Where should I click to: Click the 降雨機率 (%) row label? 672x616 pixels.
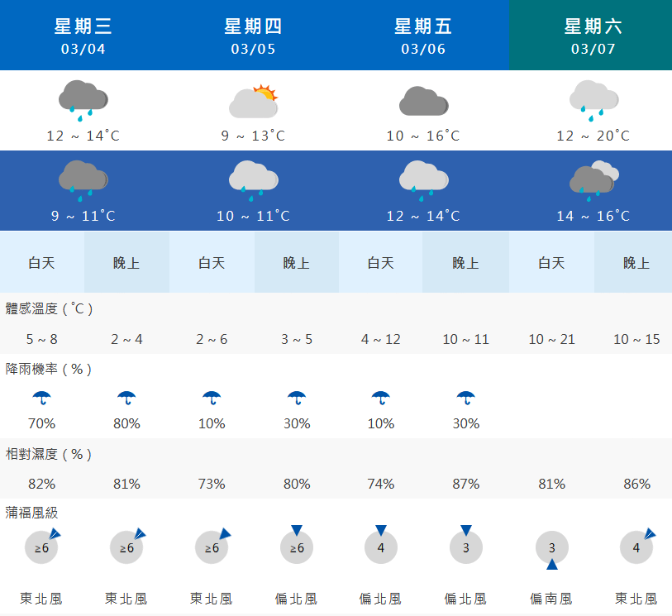click(49, 369)
